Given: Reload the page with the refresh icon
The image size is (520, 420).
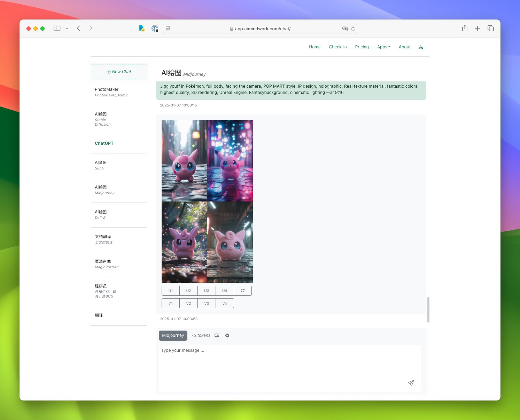Looking at the screenshot, I should pyautogui.click(x=353, y=29).
